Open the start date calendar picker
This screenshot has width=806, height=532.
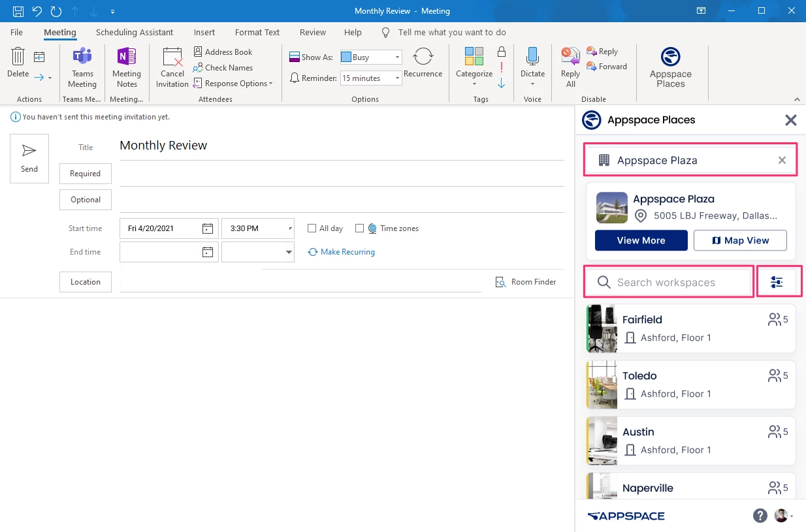click(x=208, y=228)
